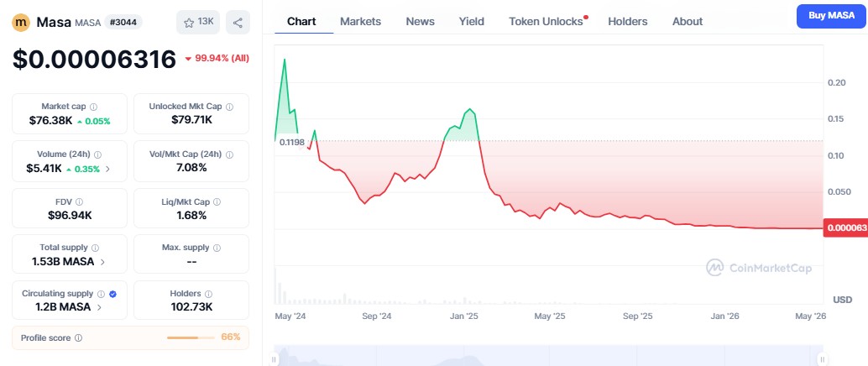The width and height of the screenshot is (868, 366).
Task: Click the $96.94K FDV value
Action: 70,216
